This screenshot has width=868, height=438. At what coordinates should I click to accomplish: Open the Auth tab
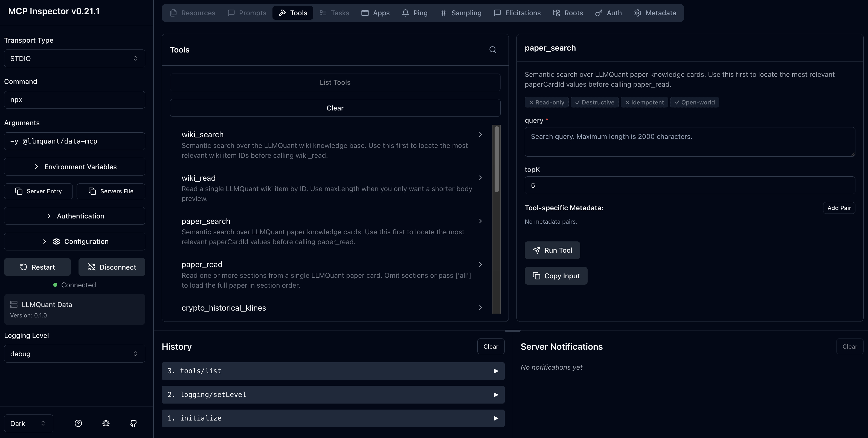coord(609,13)
